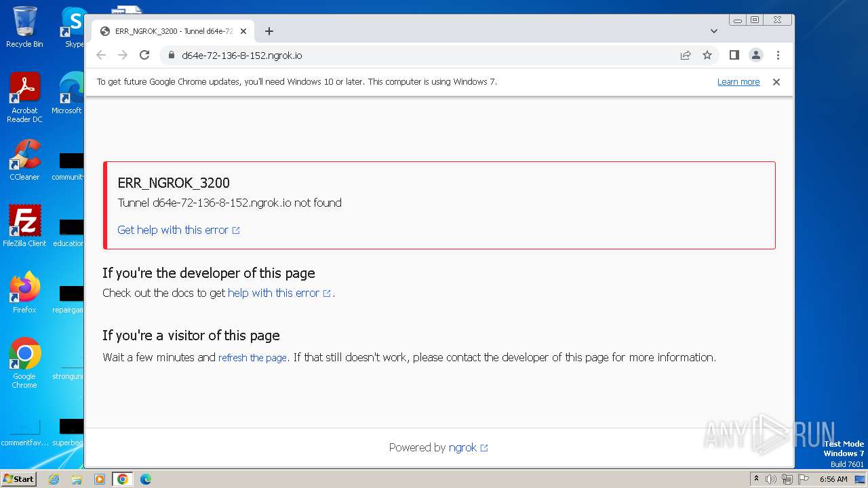Open the Learn more link
The width and height of the screenshot is (868, 488).
[738, 82]
